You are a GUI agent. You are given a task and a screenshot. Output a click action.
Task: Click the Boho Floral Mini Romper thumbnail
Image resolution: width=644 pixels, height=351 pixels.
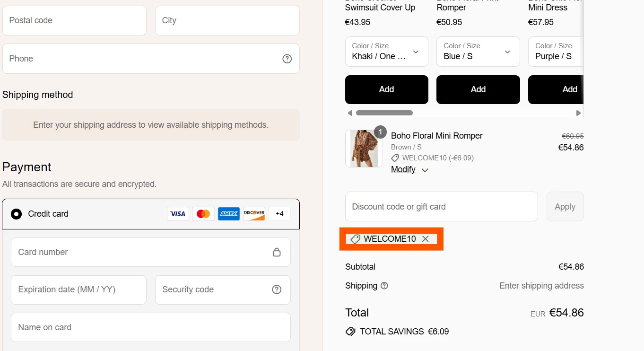[364, 149]
